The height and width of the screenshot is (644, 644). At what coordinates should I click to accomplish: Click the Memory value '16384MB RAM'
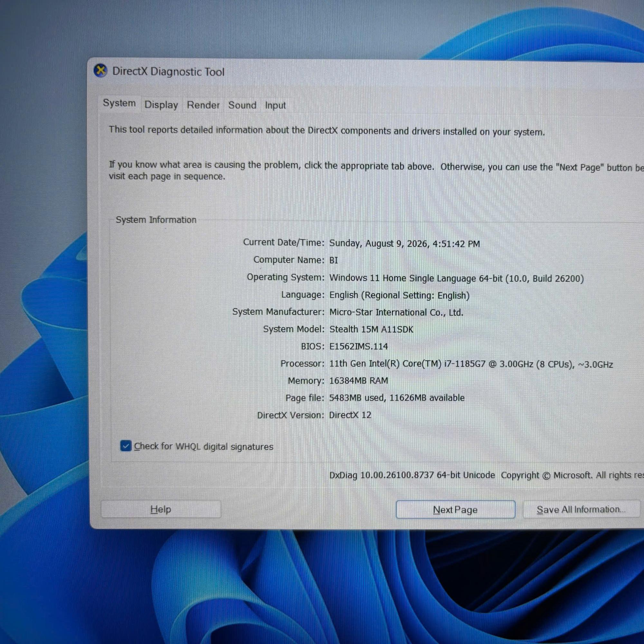359,381
